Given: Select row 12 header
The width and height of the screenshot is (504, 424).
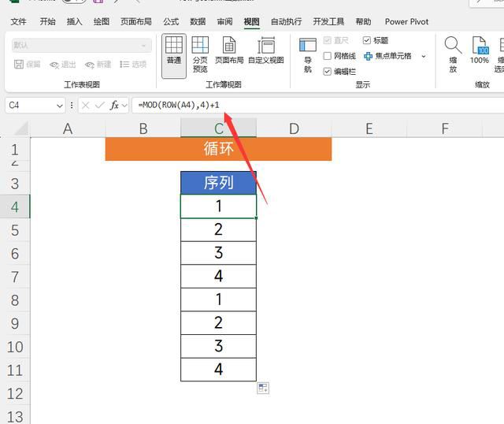Looking at the screenshot, I should 15,393.
